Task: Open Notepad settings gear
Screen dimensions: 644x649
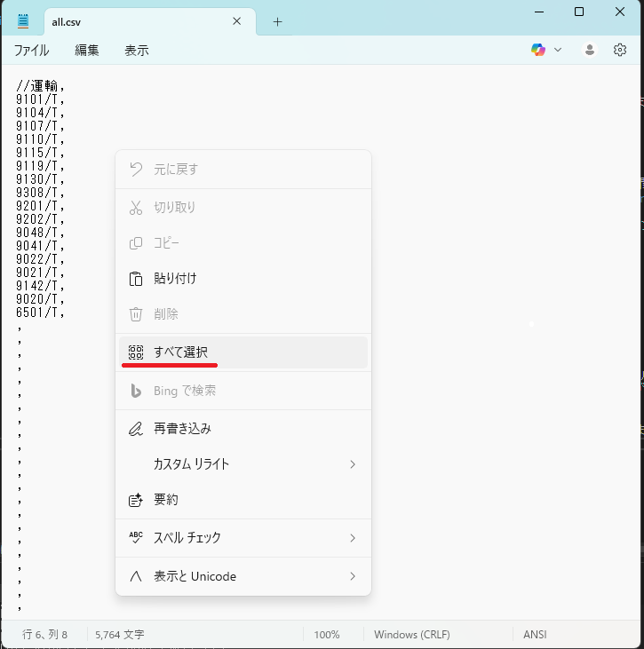Action: [x=619, y=50]
